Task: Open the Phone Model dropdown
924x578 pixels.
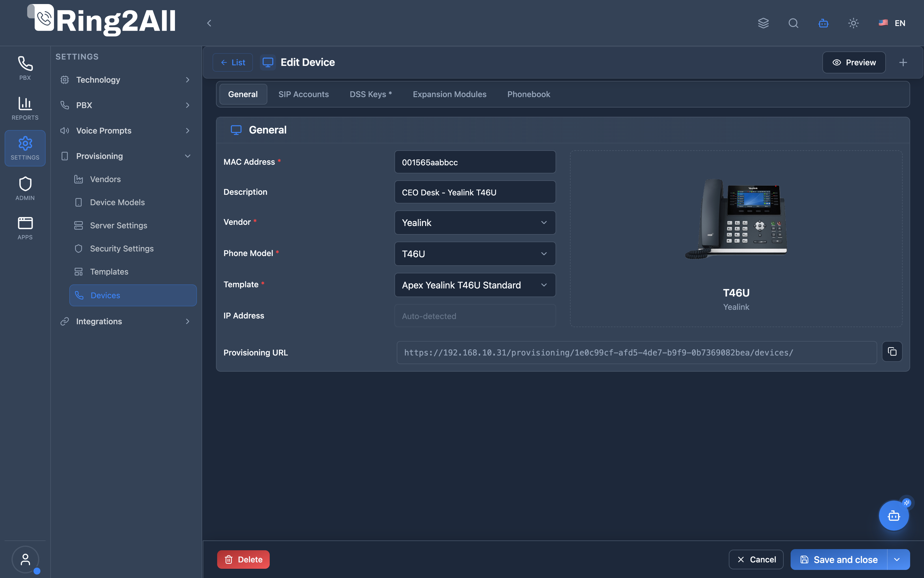Action: pos(475,254)
